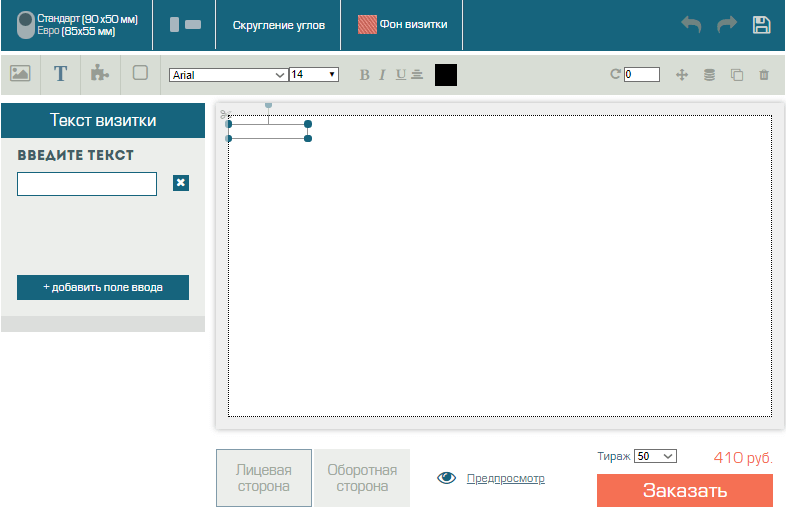Open the Предпросмотр link
Screen dimensions: 786x522
tap(505, 478)
